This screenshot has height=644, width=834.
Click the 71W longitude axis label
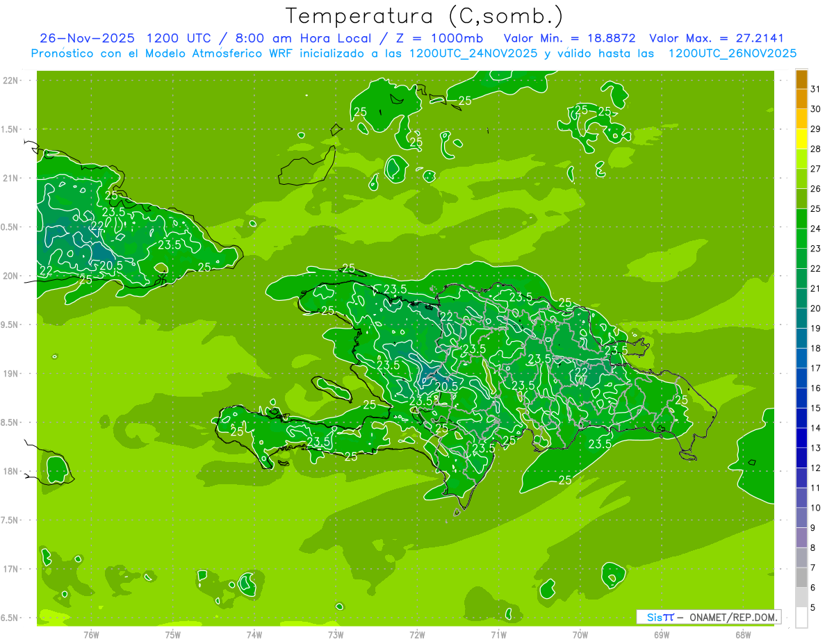pyautogui.click(x=498, y=635)
